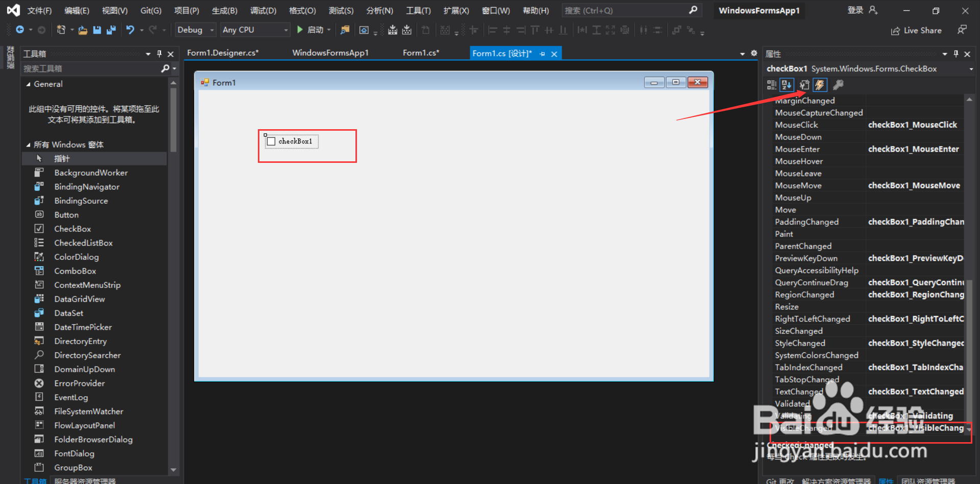Switch to the WindowsFormsApp1 tab

click(330, 53)
